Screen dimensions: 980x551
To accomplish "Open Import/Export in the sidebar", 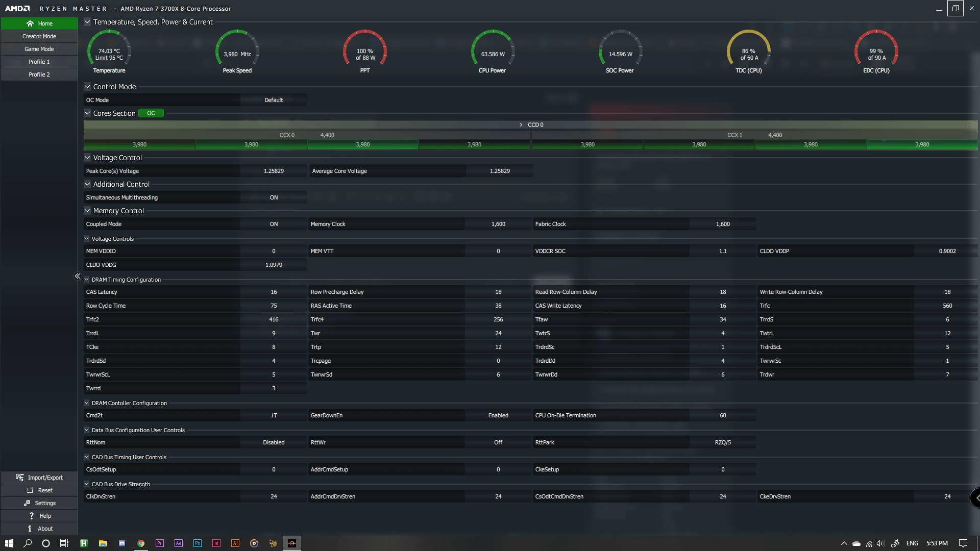I will click(39, 478).
